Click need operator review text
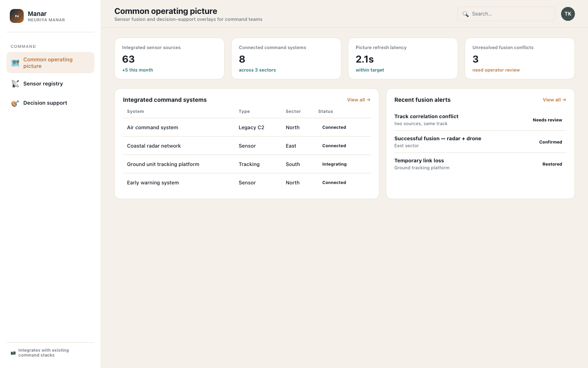The width and height of the screenshot is (588, 368). pos(496,70)
